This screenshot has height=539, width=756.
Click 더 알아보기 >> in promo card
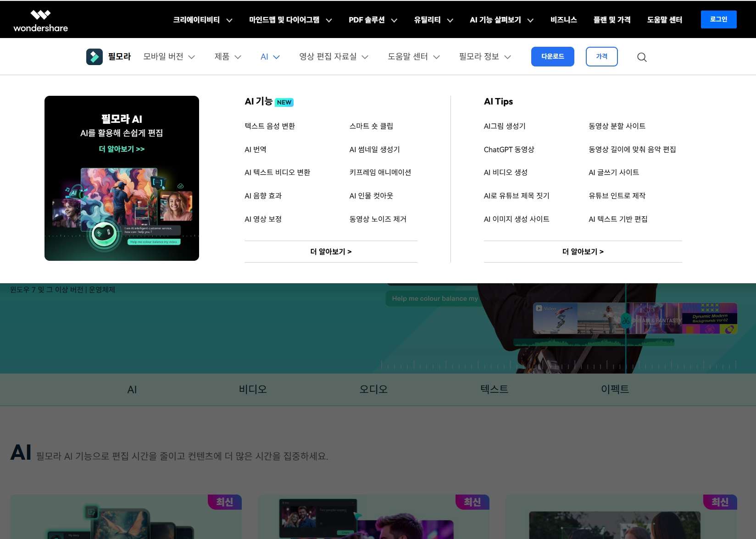(x=122, y=149)
